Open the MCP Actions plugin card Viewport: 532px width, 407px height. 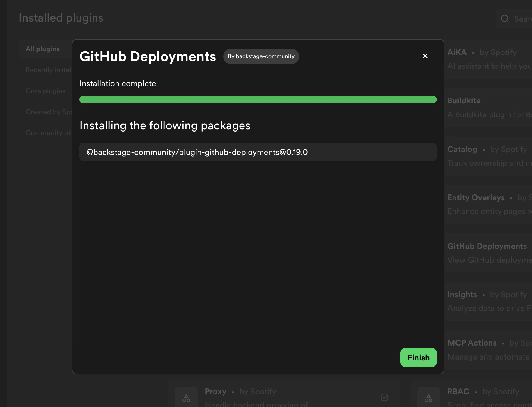click(488, 350)
